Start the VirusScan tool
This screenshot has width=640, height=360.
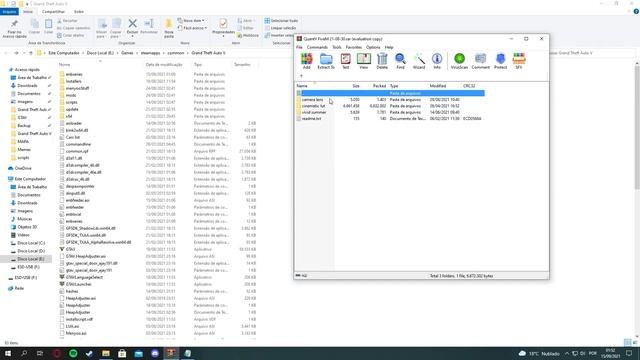(459, 61)
